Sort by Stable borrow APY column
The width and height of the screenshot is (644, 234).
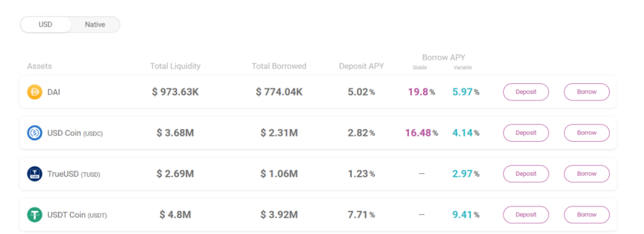pos(420,68)
